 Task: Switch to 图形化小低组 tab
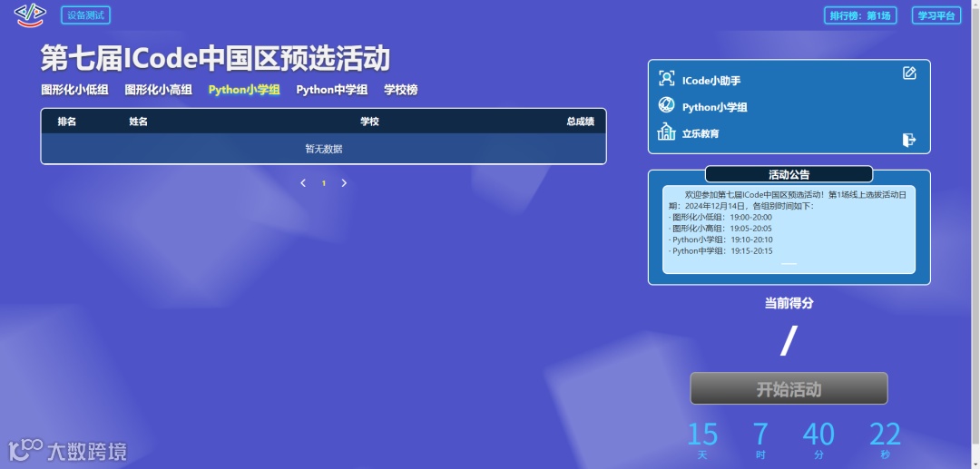pyautogui.click(x=74, y=90)
